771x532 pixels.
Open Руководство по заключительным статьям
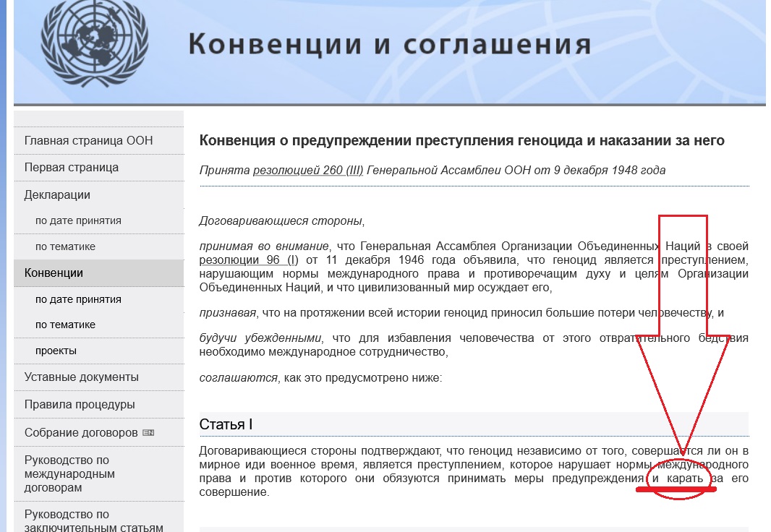click(x=93, y=520)
